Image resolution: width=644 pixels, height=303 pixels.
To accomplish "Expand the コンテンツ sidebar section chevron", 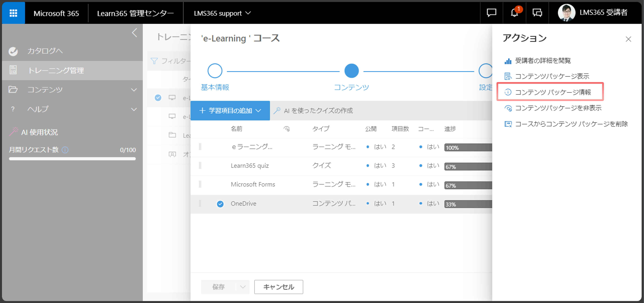I will (134, 90).
